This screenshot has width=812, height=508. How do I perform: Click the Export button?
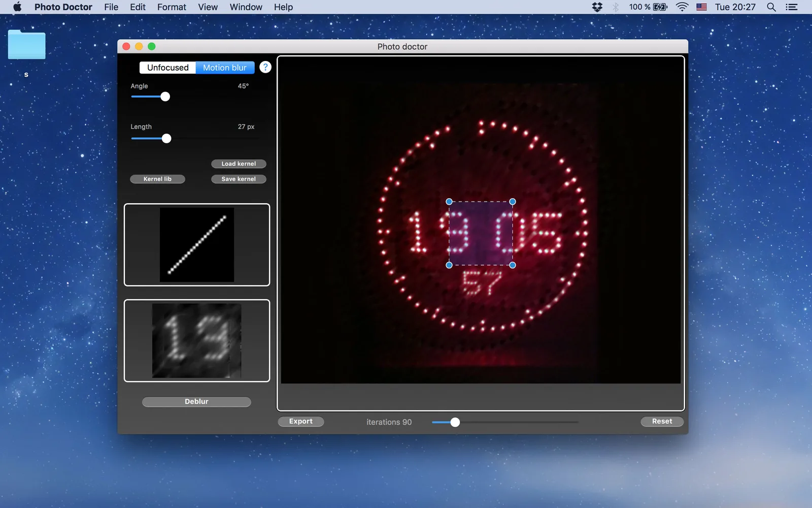point(301,421)
